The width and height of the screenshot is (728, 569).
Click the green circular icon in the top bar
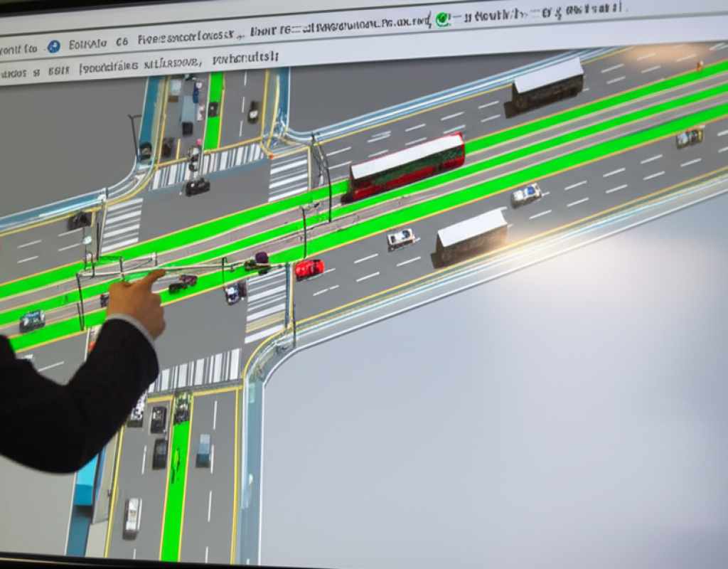pyautogui.click(x=443, y=19)
